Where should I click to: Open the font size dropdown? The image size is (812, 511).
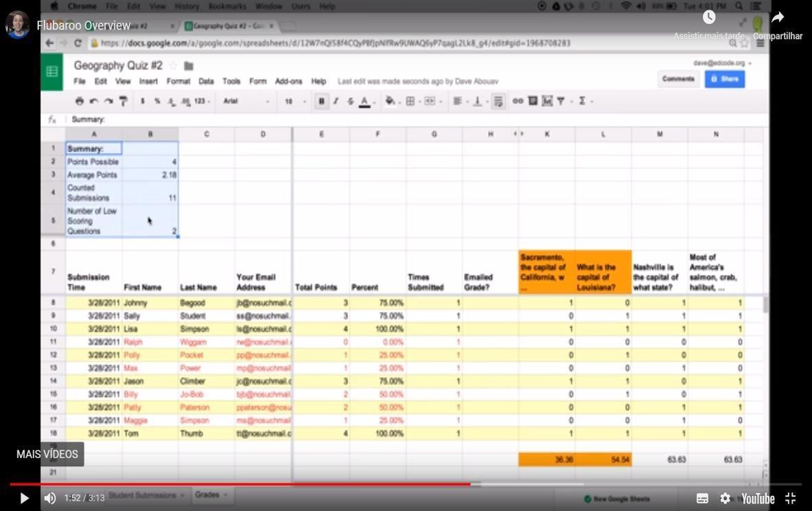click(294, 102)
